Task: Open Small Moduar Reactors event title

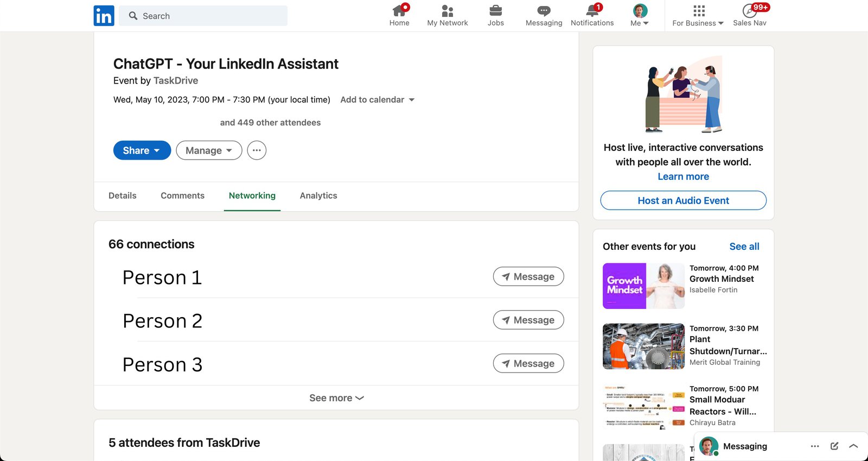Action: tap(723, 406)
